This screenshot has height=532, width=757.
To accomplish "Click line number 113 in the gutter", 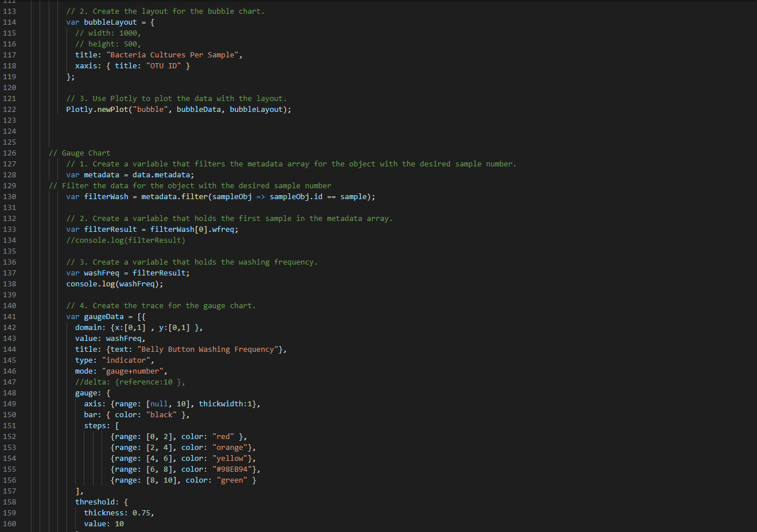I will click(x=10, y=11).
